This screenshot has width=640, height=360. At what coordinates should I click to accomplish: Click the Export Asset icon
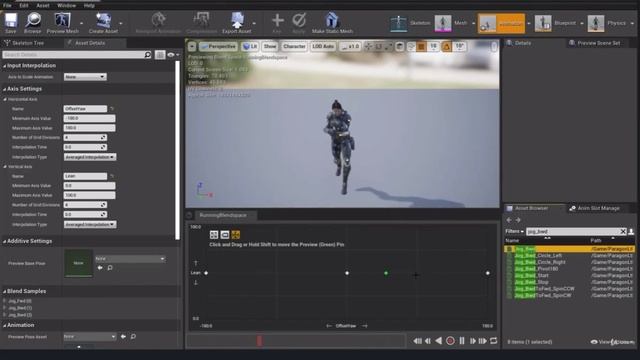tap(237, 22)
